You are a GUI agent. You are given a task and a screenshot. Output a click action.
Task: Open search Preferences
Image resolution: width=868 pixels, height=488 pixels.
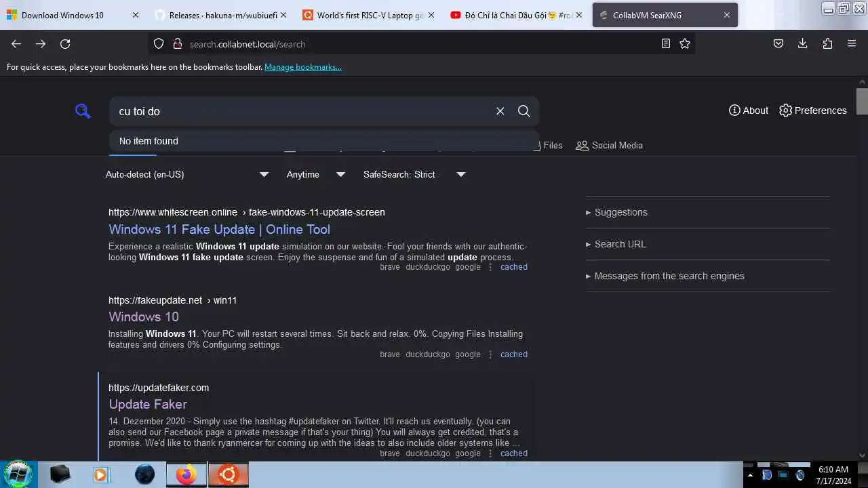pyautogui.click(x=813, y=110)
